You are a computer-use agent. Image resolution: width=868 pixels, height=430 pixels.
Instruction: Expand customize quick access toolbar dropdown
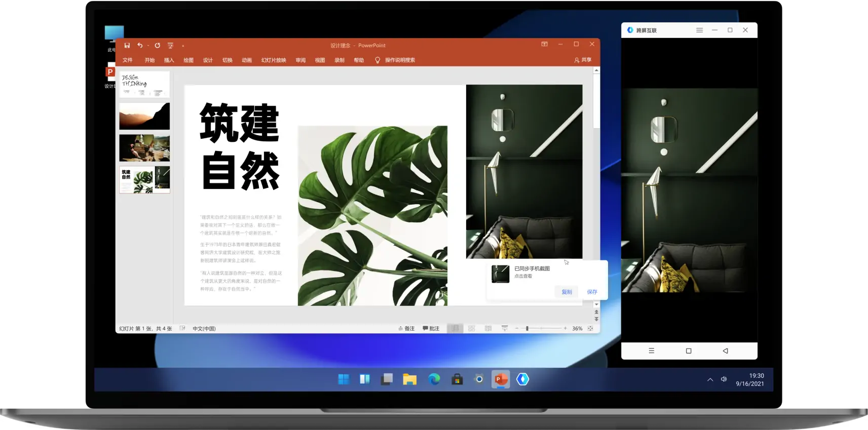click(x=183, y=46)
